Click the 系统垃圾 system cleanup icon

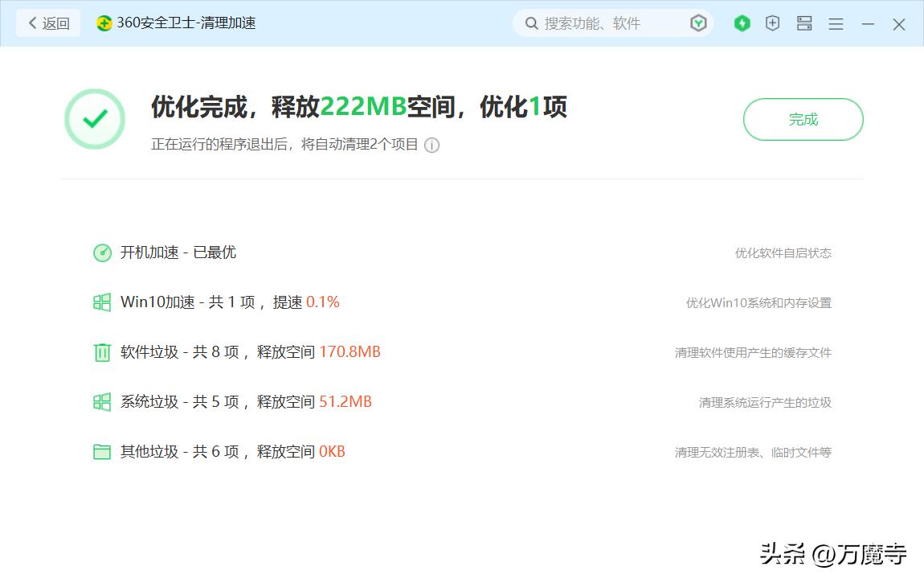click(102, 402)
